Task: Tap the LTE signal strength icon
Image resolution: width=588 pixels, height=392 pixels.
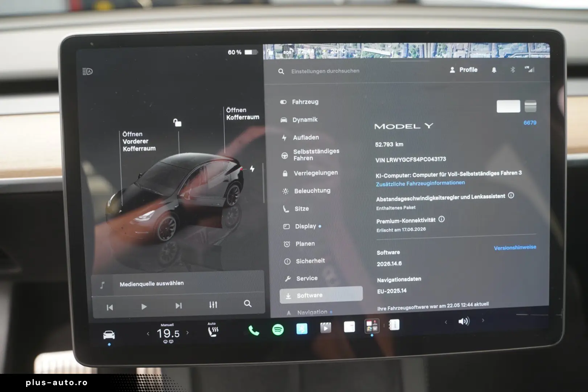Action: point(530,69)
